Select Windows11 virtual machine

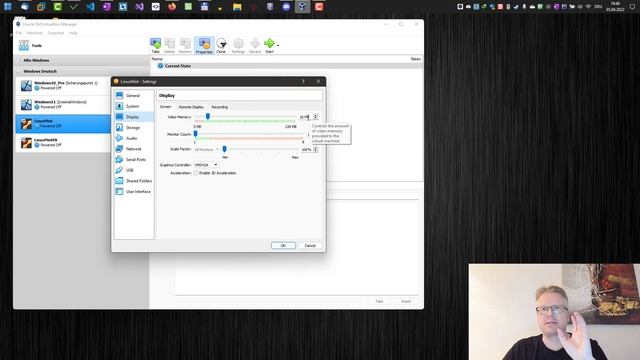click(x=63, y=104)
